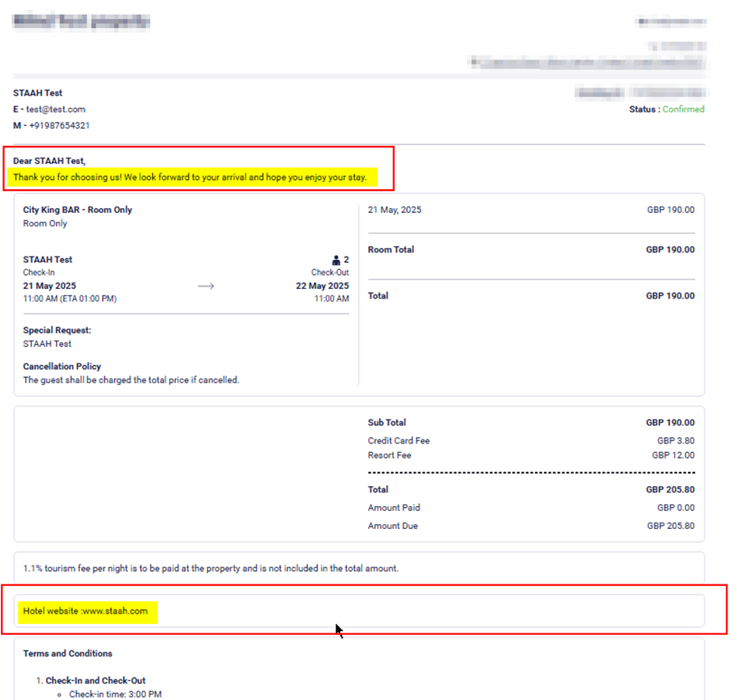The width and height of the screenshot is (744, 700).
Task: Select the City King BAR - Room Only heading
Action: (x=78, y=210)
